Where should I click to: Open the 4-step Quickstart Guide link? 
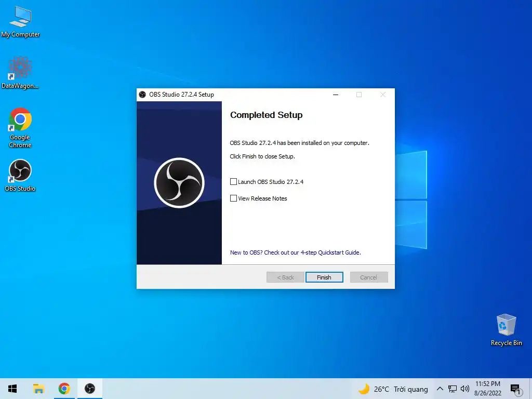click(x=295, y=252)
